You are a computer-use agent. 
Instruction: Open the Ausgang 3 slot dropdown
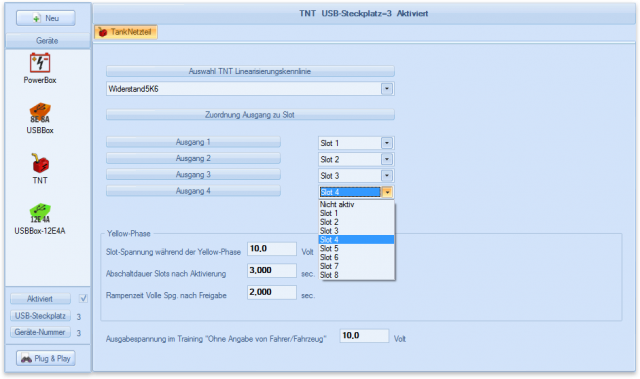pos(387,175)
